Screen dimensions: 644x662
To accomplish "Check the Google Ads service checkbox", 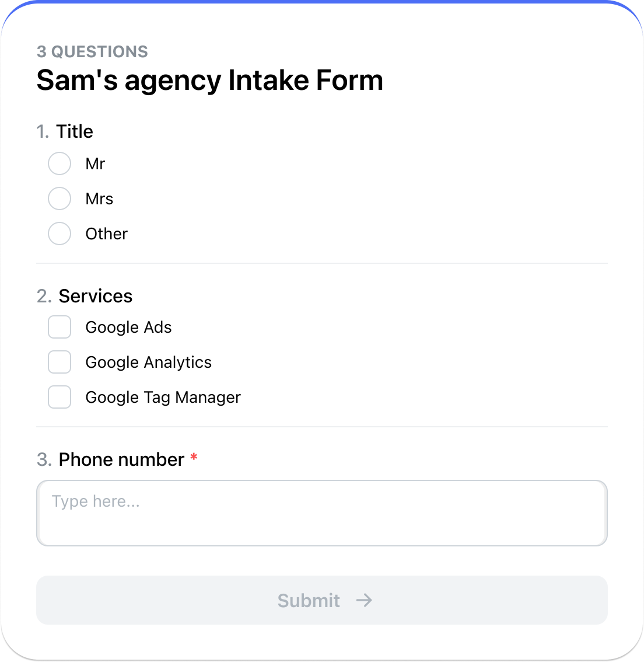I will (59, 327).
